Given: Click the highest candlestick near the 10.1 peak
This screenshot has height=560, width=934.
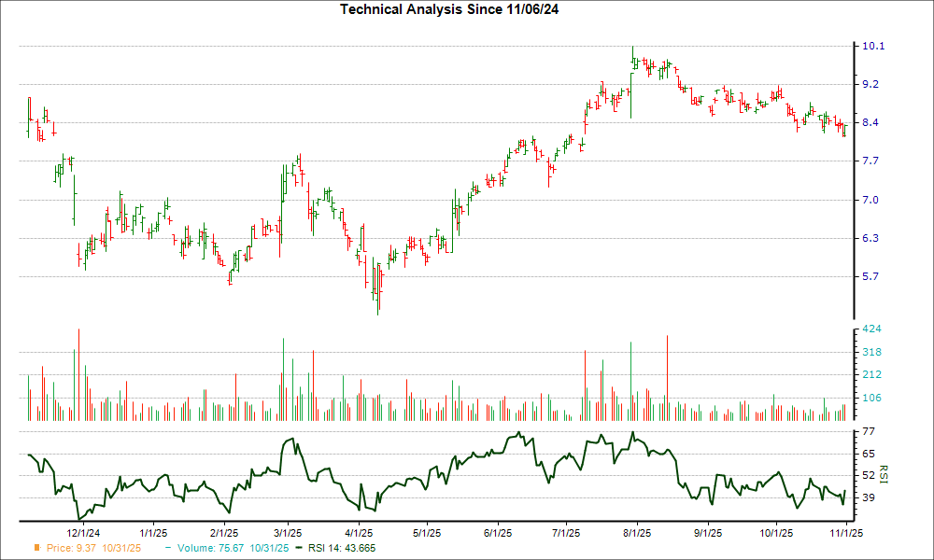Looking at the screenshot, I should click(x=632, y=56).
